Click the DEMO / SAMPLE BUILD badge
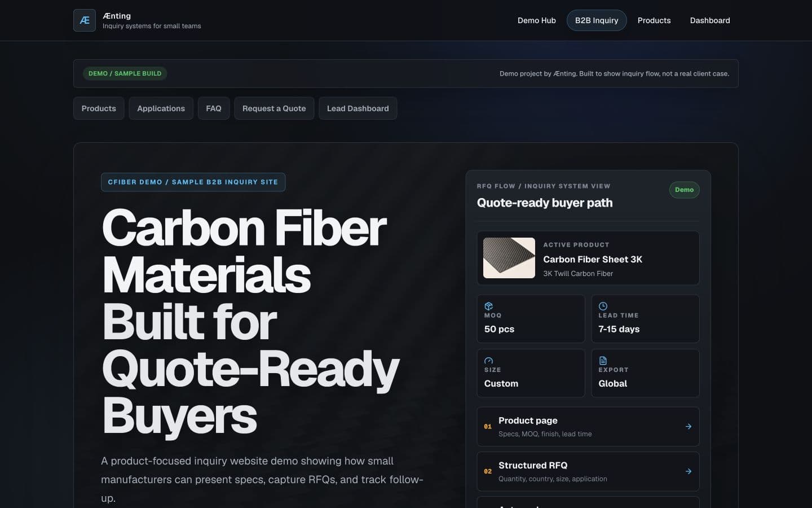Image resolution: width=812 pixels, height=508 pixels. click(125, 73)
